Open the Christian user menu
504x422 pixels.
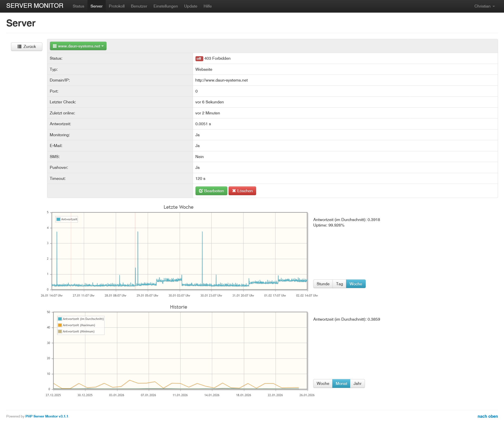(484, 6)
